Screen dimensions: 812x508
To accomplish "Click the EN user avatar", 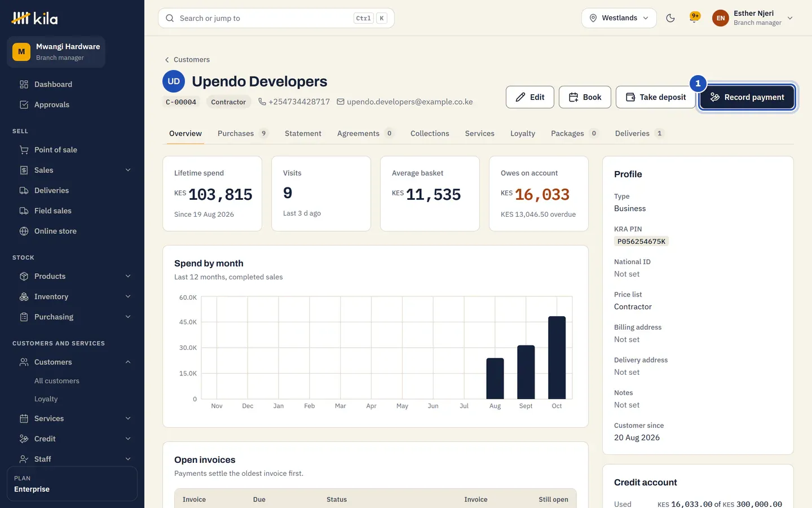I will pos(721,18).
